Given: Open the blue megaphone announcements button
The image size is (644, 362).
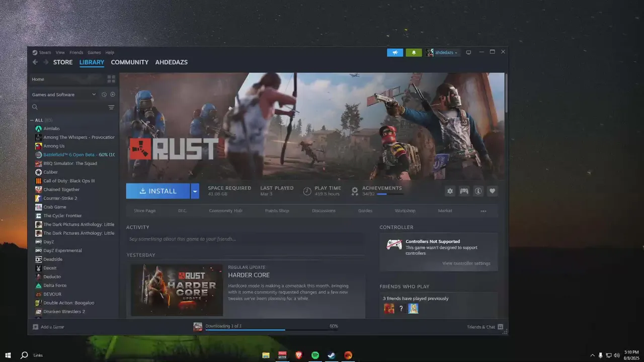Looking at the screenshot, I should pos(395,52).
